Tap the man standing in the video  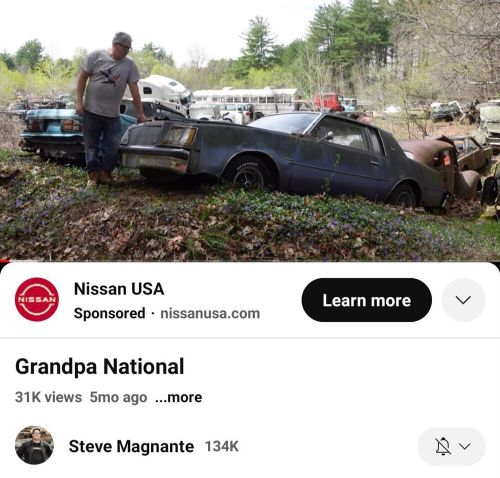tap(108, 108)
